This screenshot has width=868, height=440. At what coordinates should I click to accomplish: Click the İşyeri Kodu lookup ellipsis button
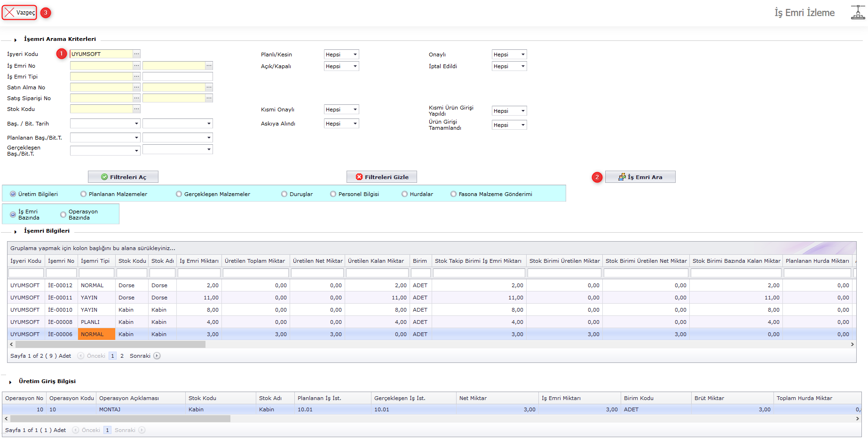coord(136,54)
